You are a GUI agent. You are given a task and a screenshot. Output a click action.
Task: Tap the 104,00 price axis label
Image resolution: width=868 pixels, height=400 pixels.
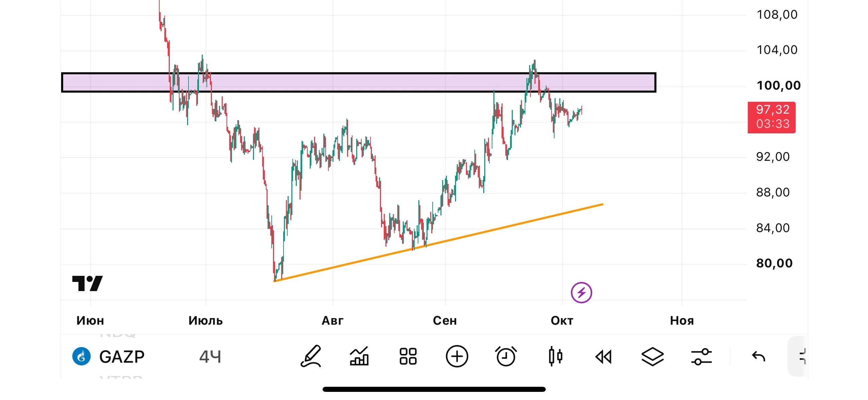tap(777, 50)
